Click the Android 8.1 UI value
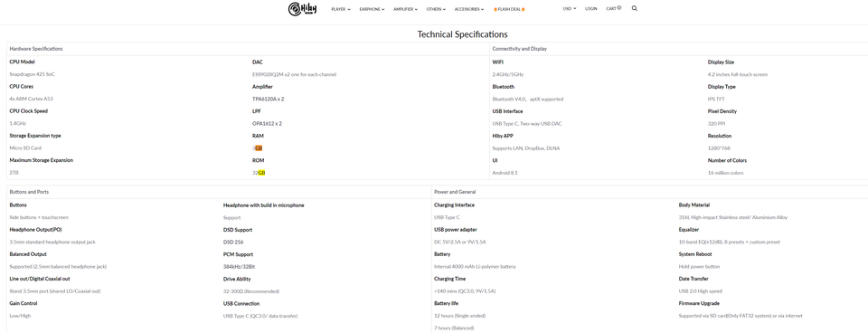 click(x=505, y=173)
